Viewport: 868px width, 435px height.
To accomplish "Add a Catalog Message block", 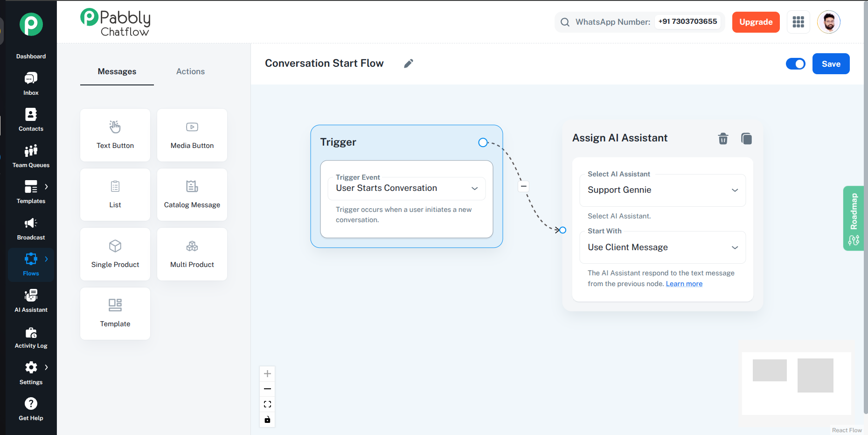I will click(192, 195).
